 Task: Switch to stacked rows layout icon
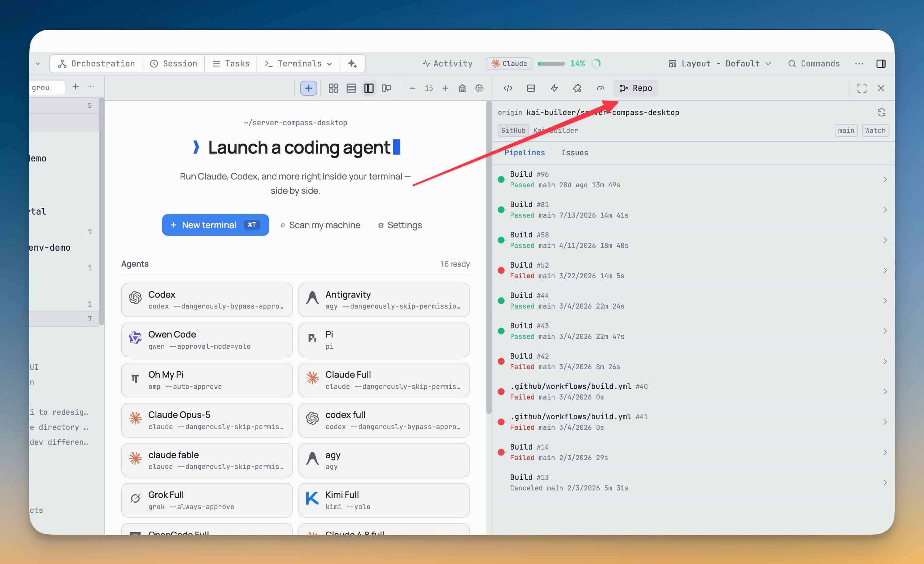351,88
